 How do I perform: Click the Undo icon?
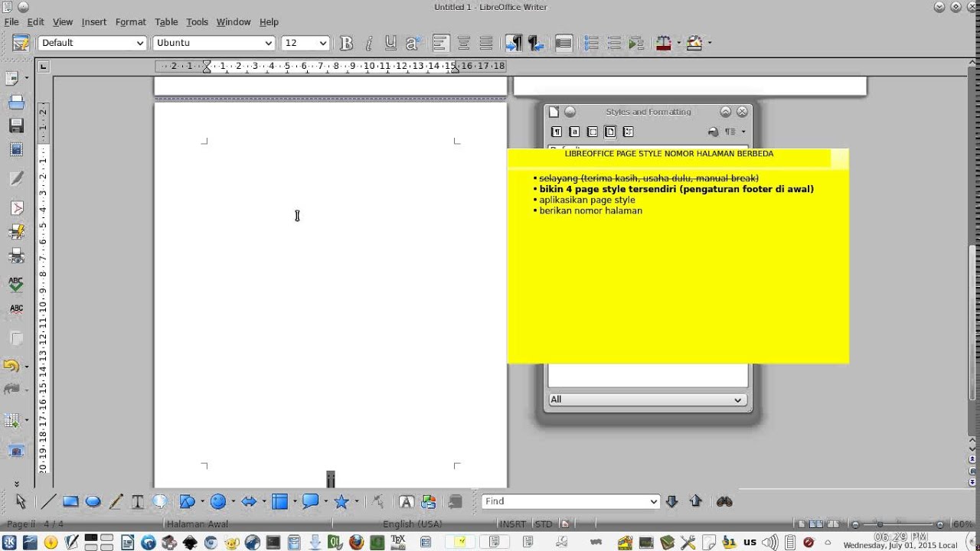pos(11,366)
